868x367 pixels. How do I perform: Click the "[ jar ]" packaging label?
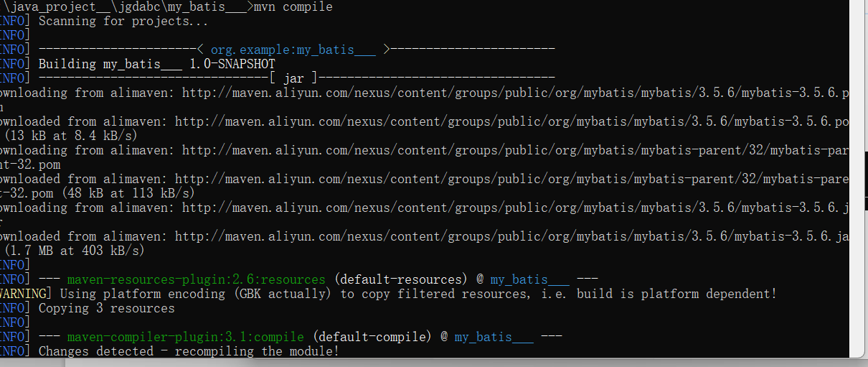pos(293,78)
